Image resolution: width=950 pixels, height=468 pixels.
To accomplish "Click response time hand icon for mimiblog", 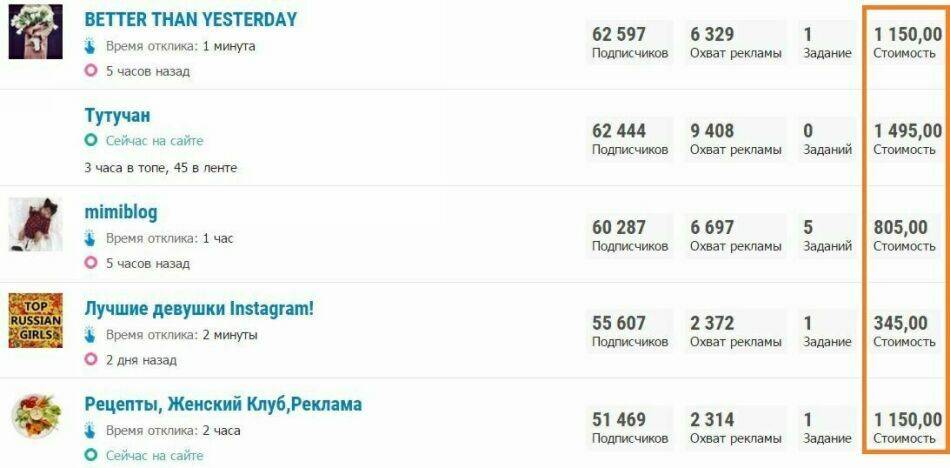I will click(91, 239).
